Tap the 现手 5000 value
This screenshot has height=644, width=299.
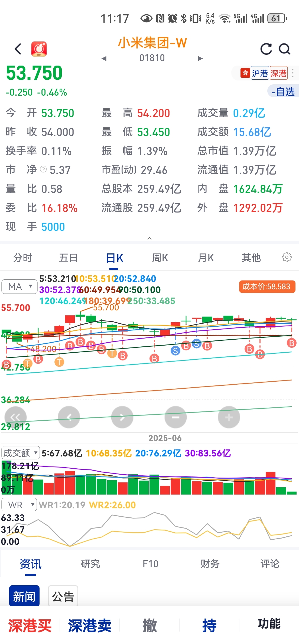click(x=53, y=227)
